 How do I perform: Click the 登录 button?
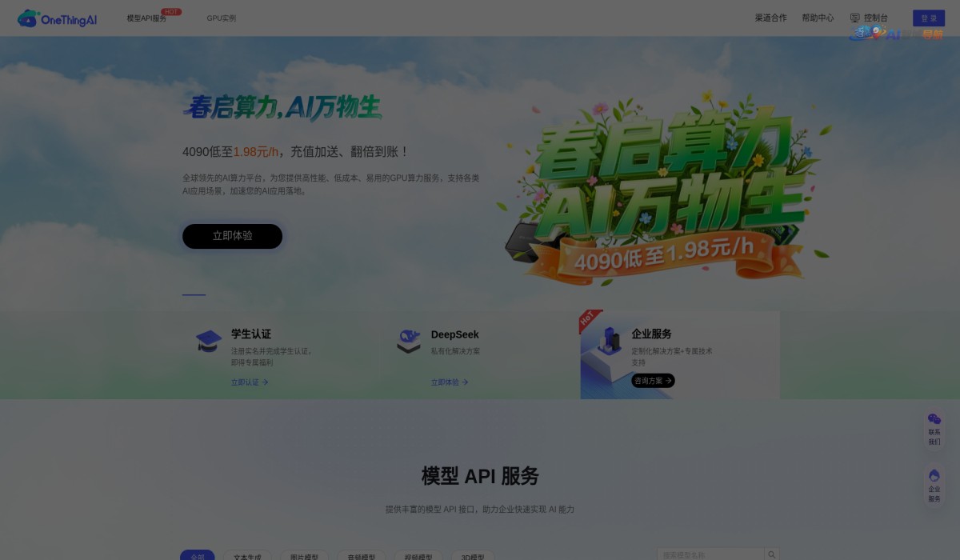(929, 18)
